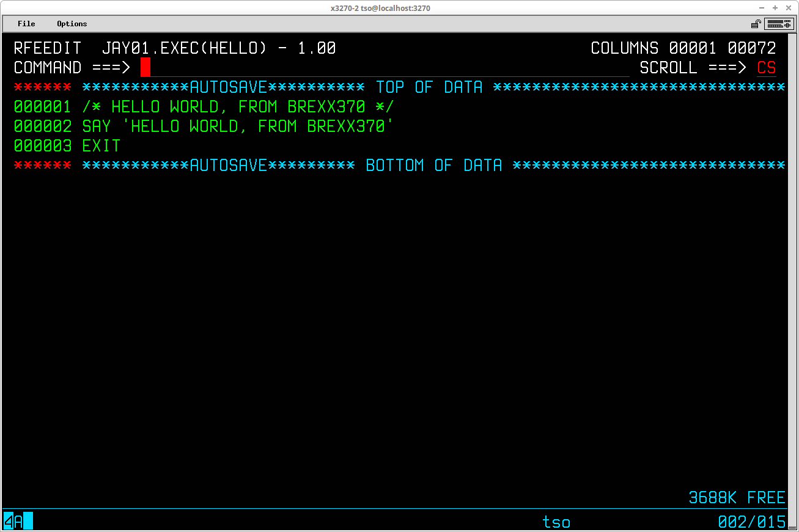
Task: Click cursor position 002/015 indicator
Action: [752, 522]
